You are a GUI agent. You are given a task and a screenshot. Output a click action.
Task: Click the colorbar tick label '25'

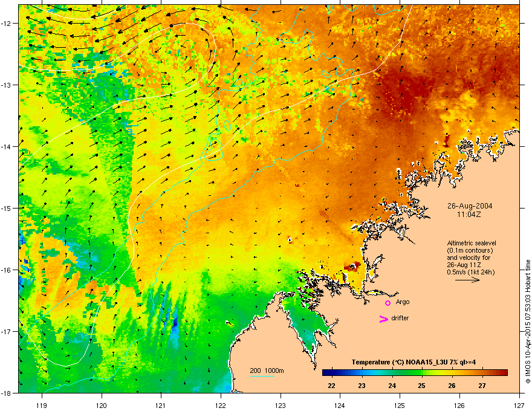[422, 386]
